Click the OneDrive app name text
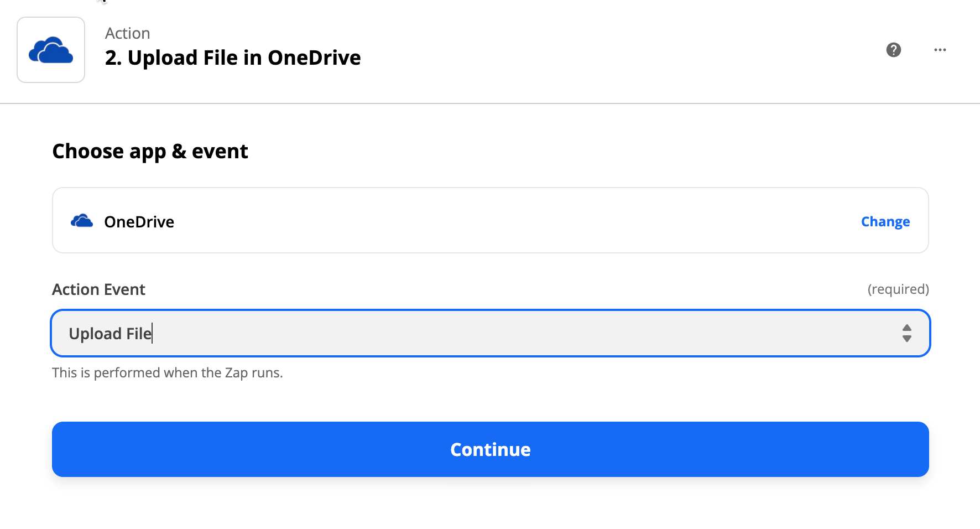This screenshot has width=980, height=529. click(x=139, y=222)
